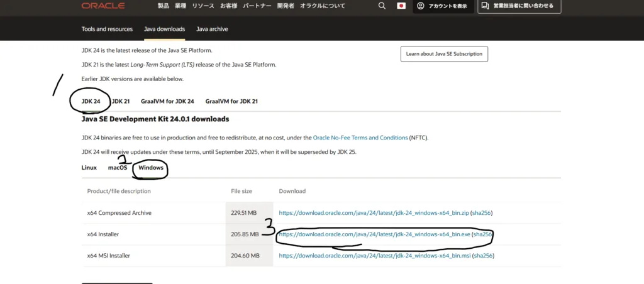The image size is (644, 284).
Task: Open sha256 link for x64 MSI Installer
Action: coord(482,256)
